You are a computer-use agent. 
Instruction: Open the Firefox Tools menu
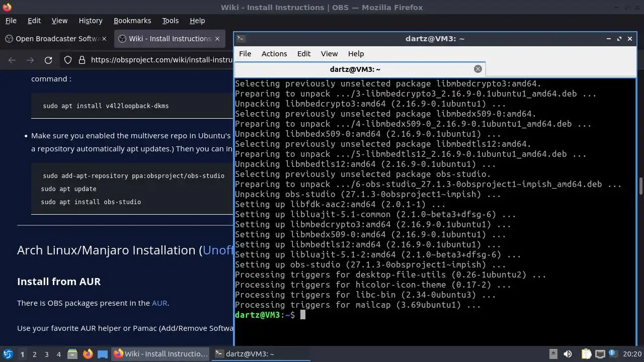(x=170, y=21)
